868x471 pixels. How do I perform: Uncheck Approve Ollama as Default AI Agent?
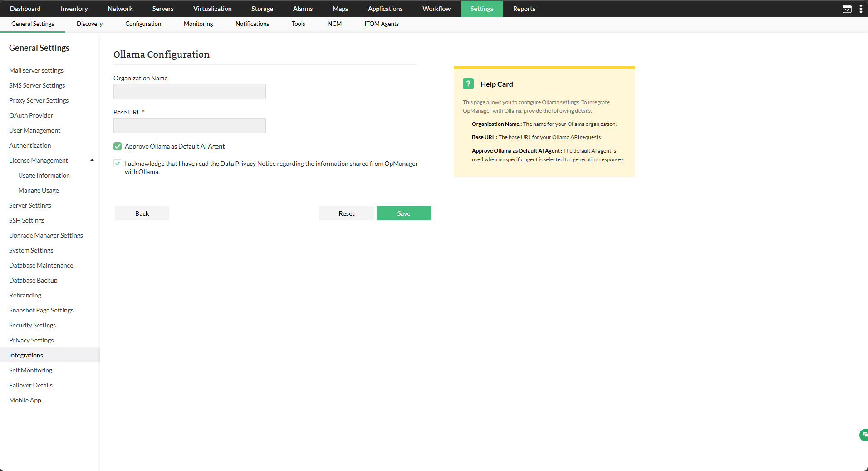pos(118,146)
